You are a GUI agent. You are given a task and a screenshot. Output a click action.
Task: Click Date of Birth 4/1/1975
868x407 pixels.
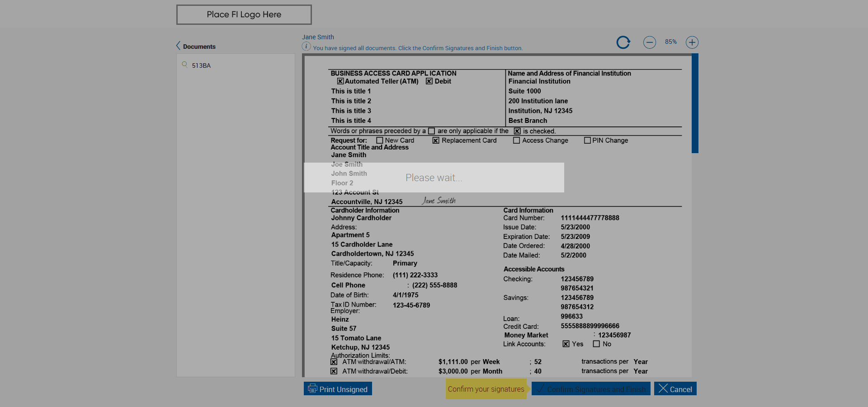[406, 295]
